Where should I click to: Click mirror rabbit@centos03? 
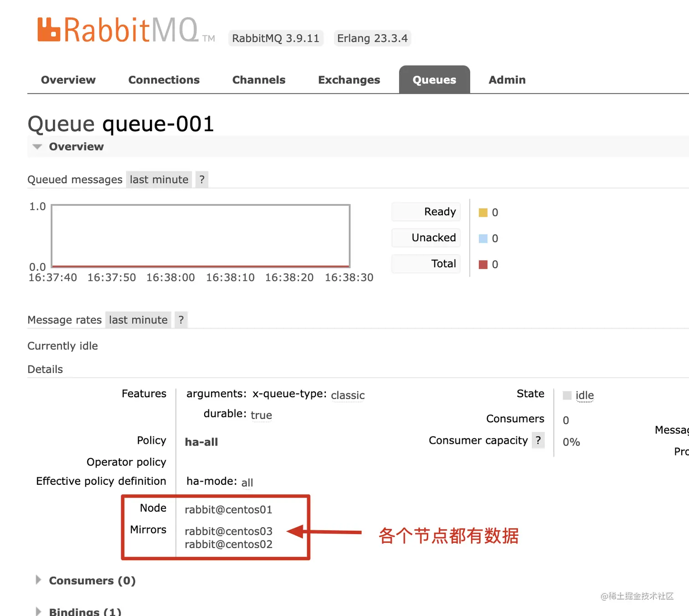pyautogui.click(x=228, y=531)
